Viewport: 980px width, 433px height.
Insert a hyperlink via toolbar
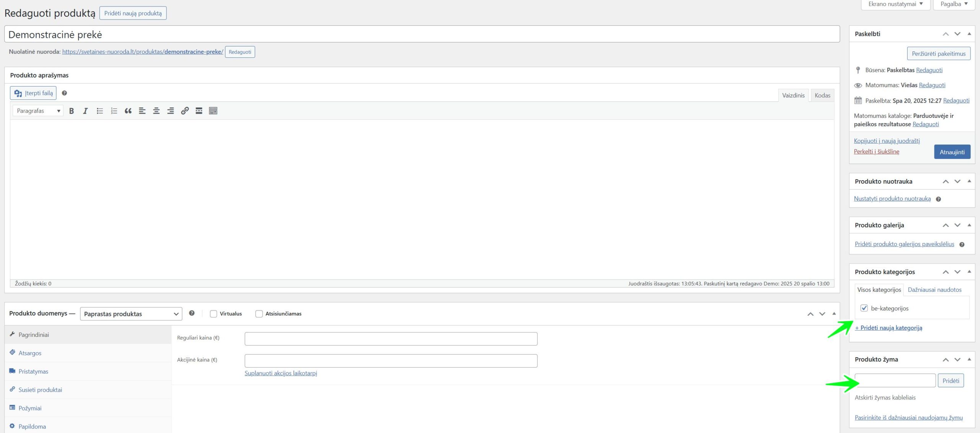tap(185, 111)
